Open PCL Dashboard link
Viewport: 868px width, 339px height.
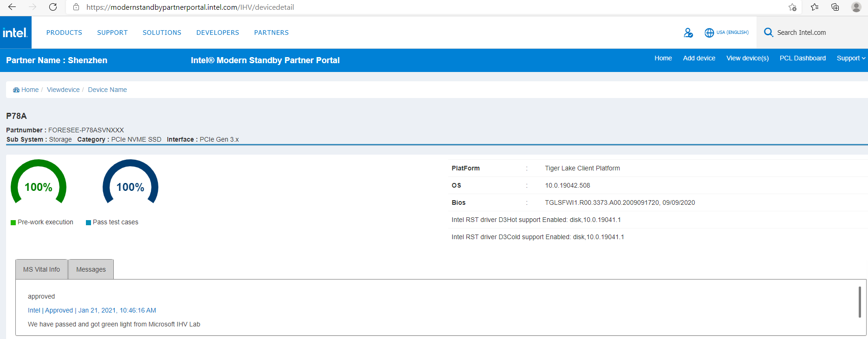(803, 58)
